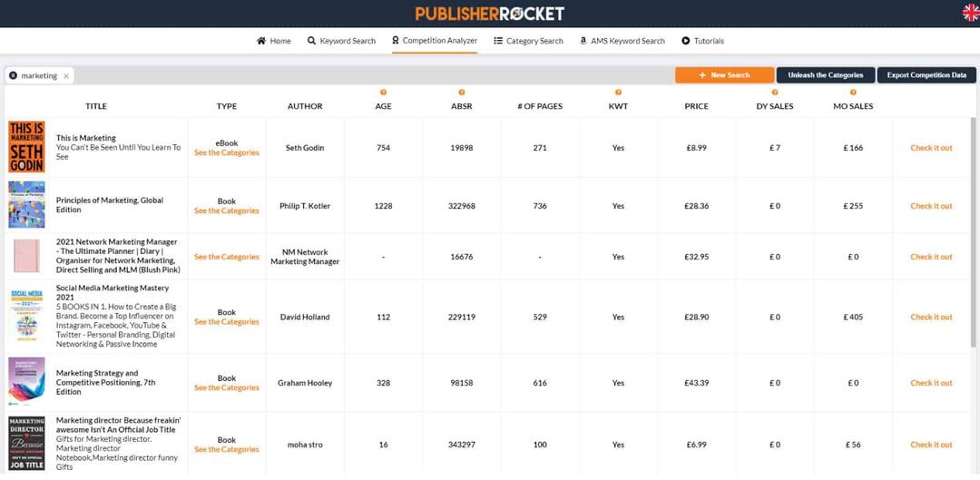
Task: Check it out for Philip T. Kotler row
Action: click(x=931, y=206)
